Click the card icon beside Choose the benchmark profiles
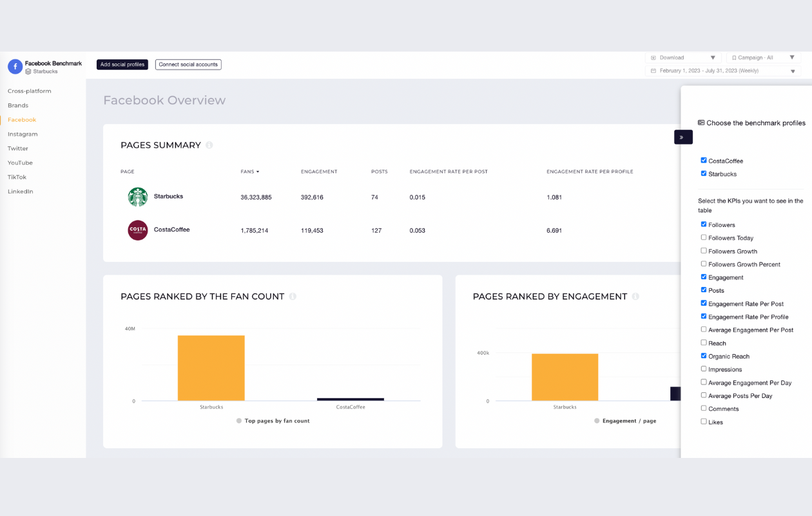Image resolution: width=812 pixels, height=516 pixels. pos(701,123)
